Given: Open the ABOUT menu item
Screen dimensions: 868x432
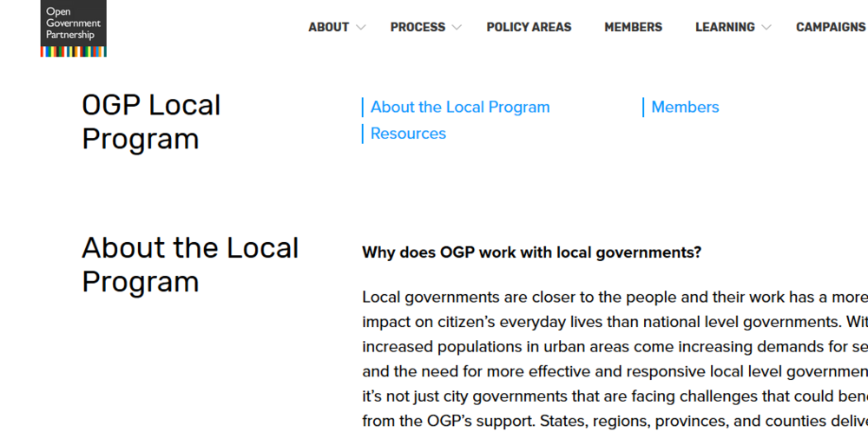Looking at the screenshot, I should [x=328, y=27].
